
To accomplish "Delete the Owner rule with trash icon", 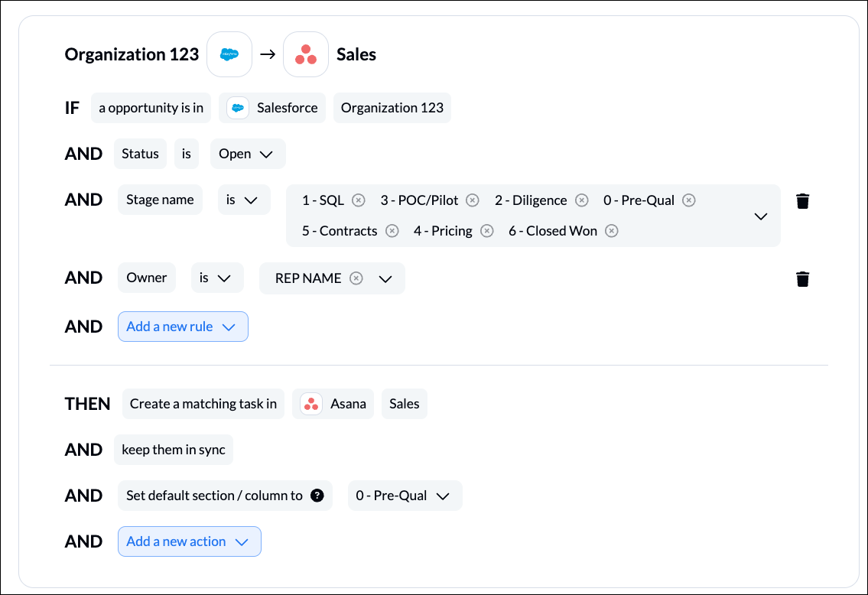I will tap(803, 279).
